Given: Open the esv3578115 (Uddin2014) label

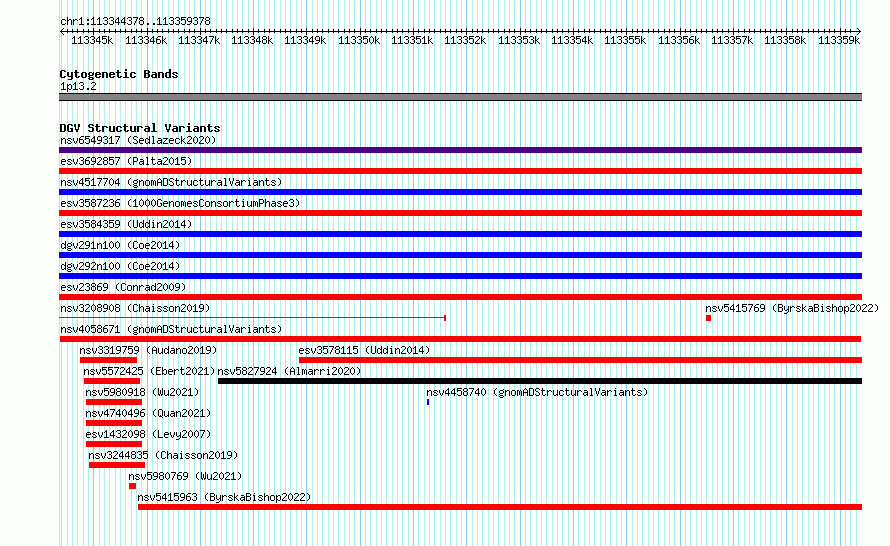Looking at the screenshot, I should coord(364,350).
